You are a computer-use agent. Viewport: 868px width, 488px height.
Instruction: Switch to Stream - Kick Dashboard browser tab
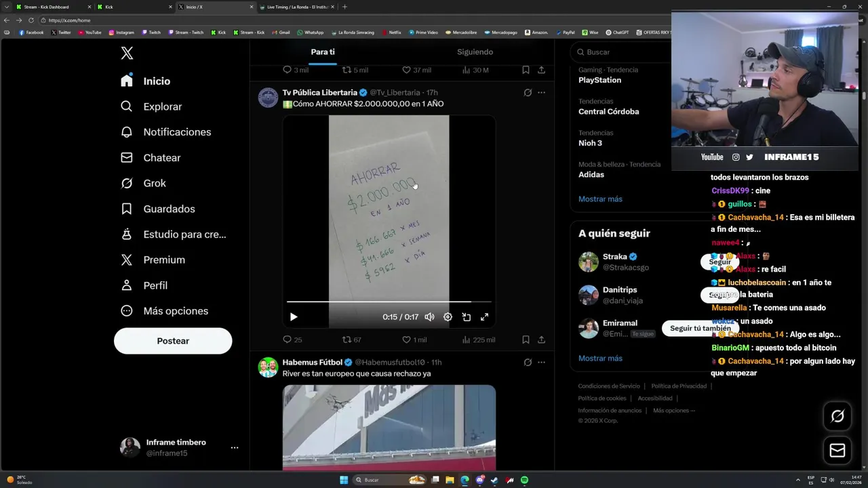[54, 7]
